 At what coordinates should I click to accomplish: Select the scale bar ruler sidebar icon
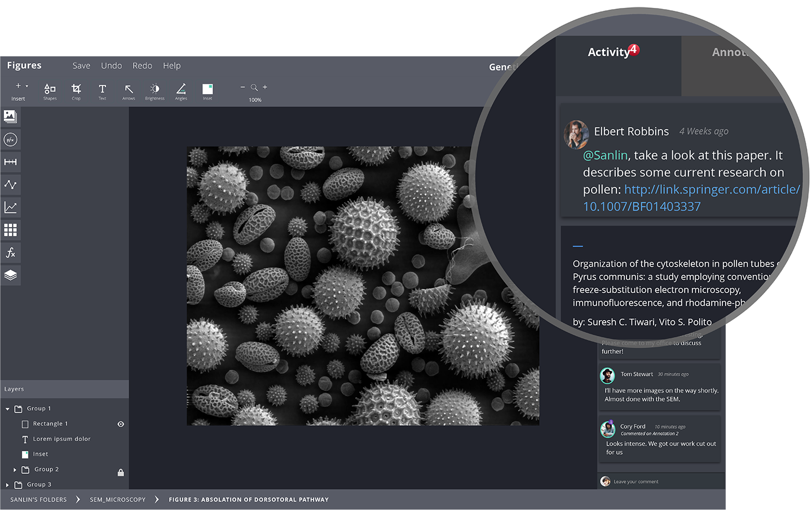coord(10,162)
